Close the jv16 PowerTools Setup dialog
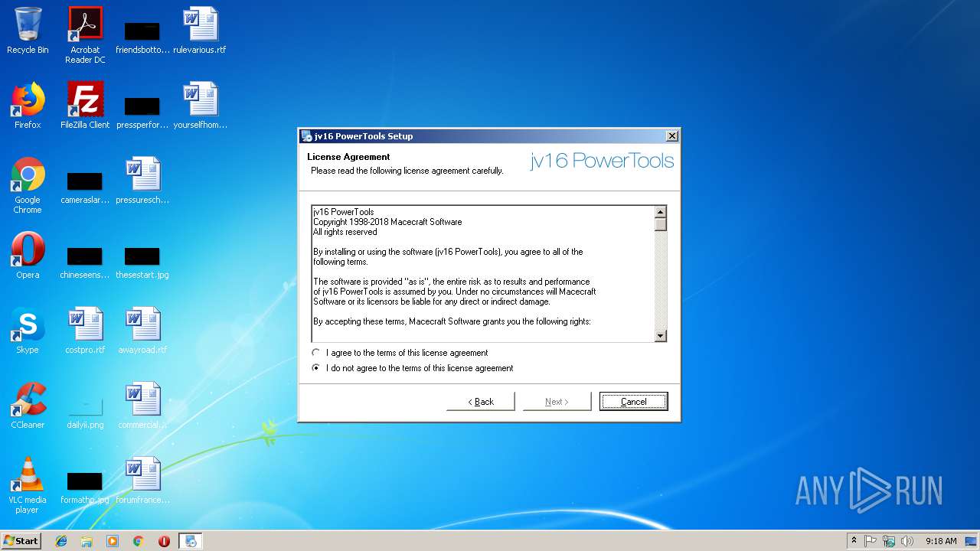This screenshot has width=980, height=551. tap(672, 136)
